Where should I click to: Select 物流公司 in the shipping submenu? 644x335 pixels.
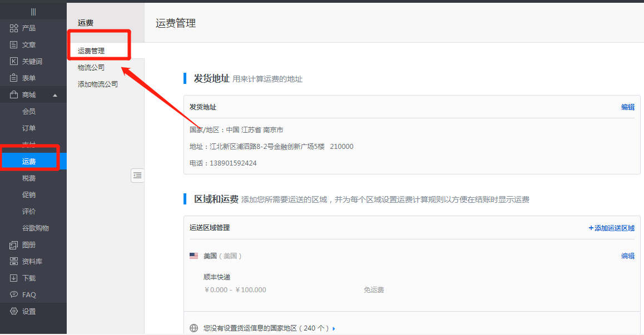91,68
